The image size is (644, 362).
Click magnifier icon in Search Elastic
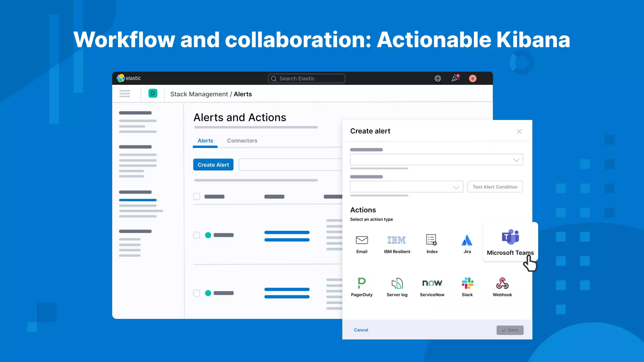pyautogui.click(x=274, y=79)
